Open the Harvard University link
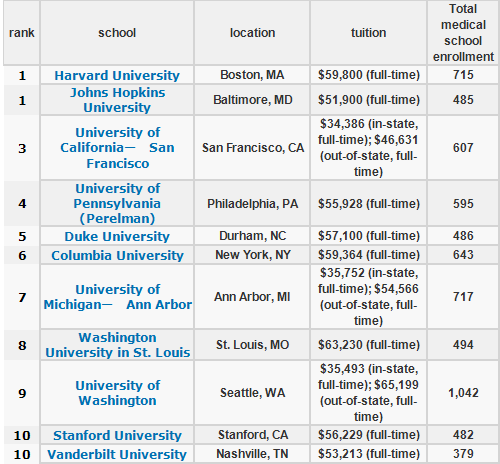 click(117, 75)
